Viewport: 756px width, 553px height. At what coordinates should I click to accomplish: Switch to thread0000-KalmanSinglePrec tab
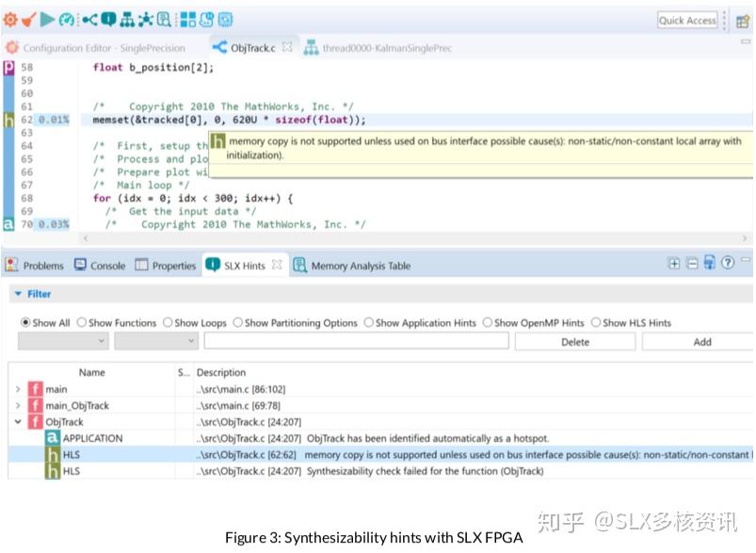pos(378,48)
